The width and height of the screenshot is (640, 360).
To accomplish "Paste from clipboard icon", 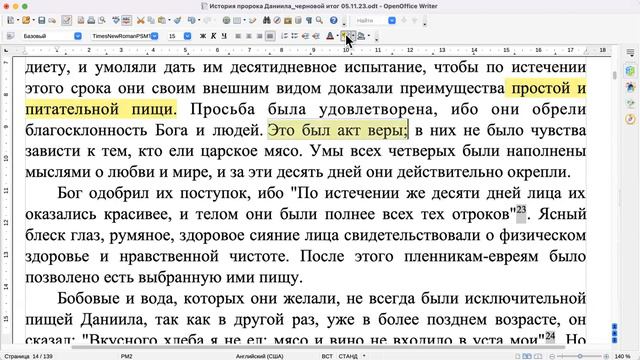I will 162,20.
